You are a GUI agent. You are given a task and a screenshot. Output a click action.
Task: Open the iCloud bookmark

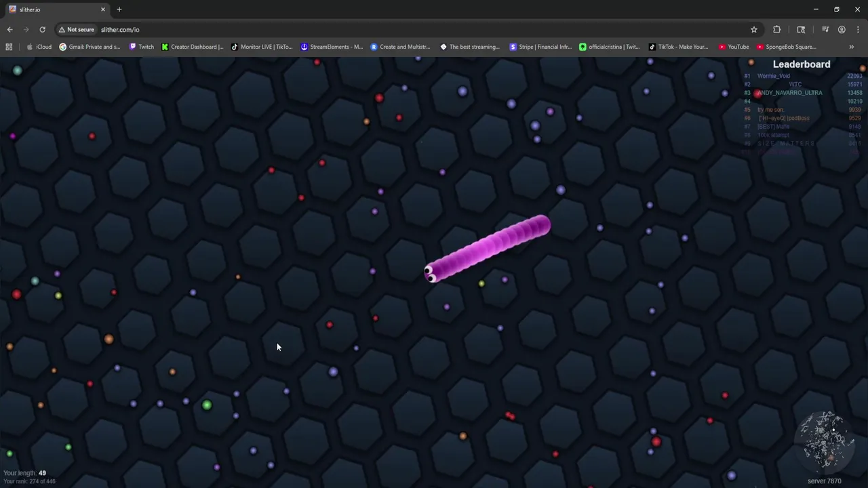click(39, 47)
